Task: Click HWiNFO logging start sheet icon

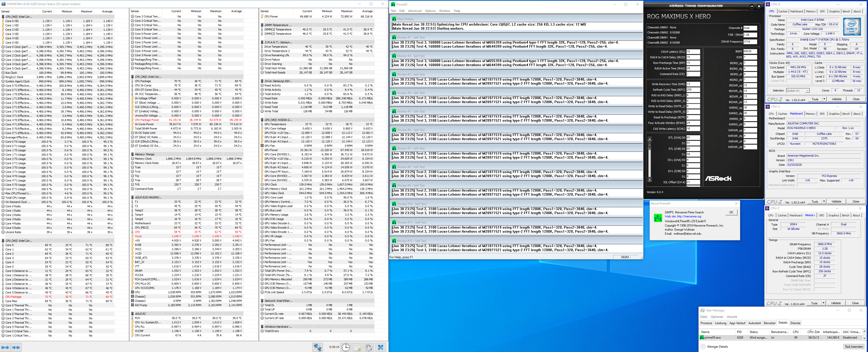Action: (358, 347)
